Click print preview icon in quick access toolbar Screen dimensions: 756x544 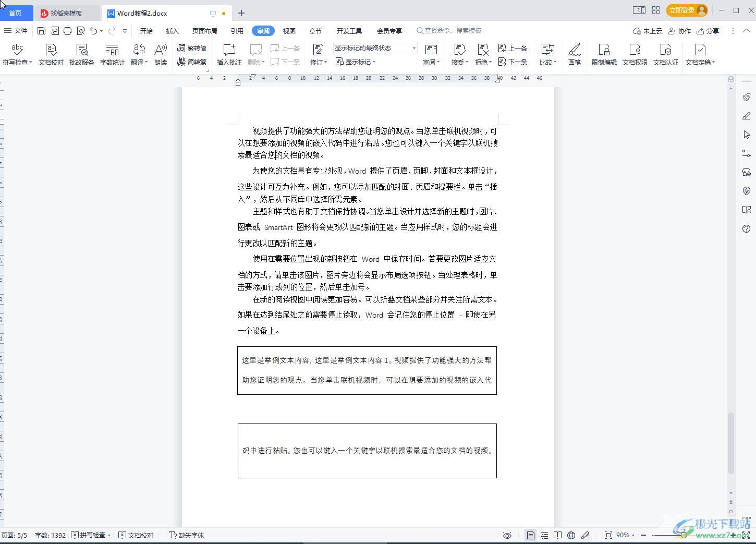pyautogui.click(x=81, y=31)
